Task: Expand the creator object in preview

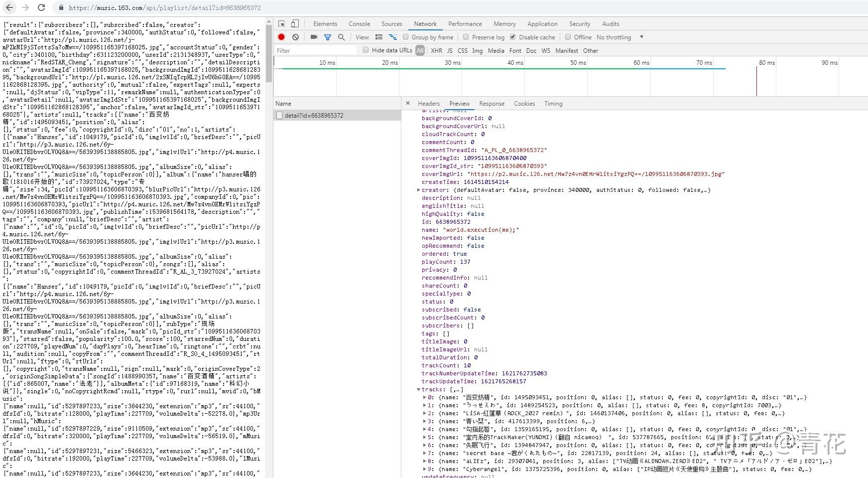Action: coord(418,190)
